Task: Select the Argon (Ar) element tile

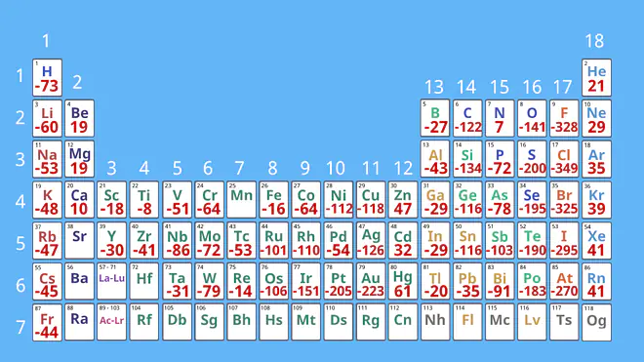Action: tap(596, 159)
